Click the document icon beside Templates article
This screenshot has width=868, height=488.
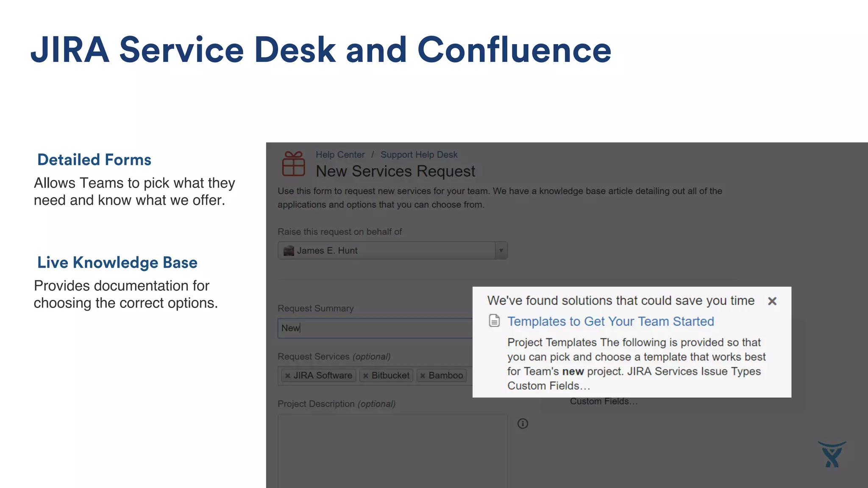pyautogui.click(x=494, y=321)
